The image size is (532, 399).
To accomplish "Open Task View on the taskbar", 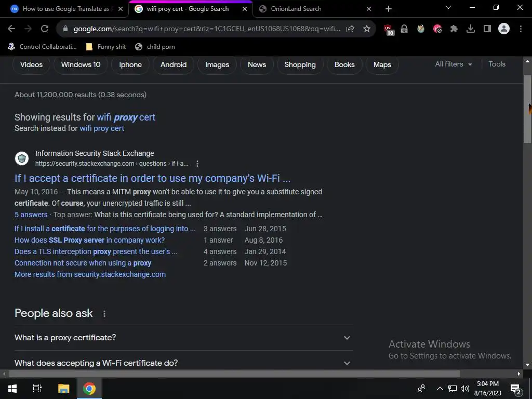I will (37, 389).
